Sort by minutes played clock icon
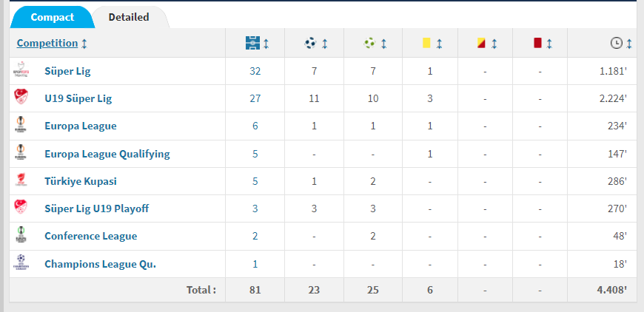The width and height of the screenshot is (644, 312). coord(617,43)
